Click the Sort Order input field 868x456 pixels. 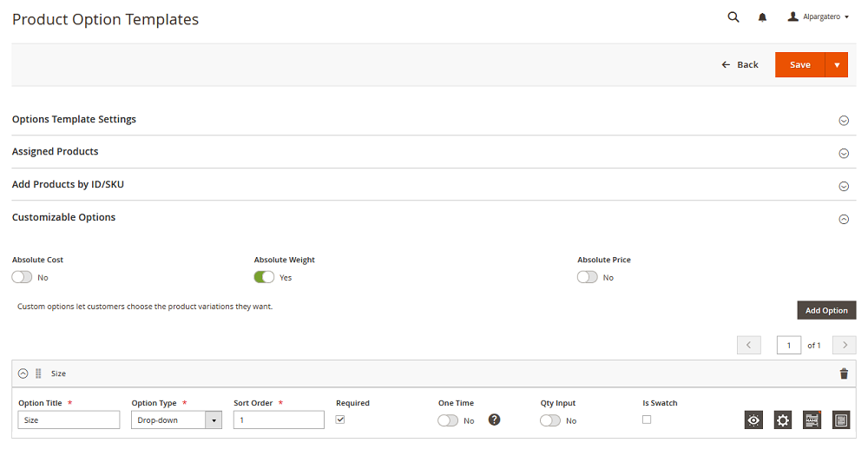point(279,420)
